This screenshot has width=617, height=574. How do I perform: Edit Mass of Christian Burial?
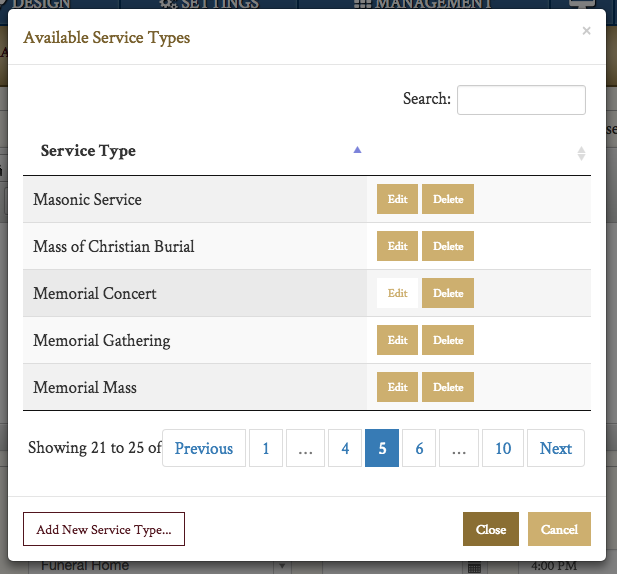[x=397, y=246]
